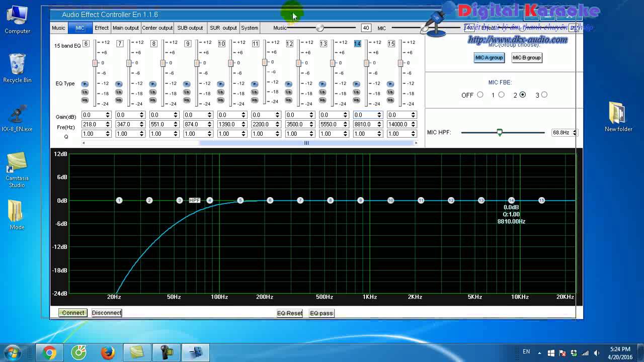The height and width of the screenshot is (362, 644).
Task: Switch to the Effect tab
Action: [x=102, y=28]
